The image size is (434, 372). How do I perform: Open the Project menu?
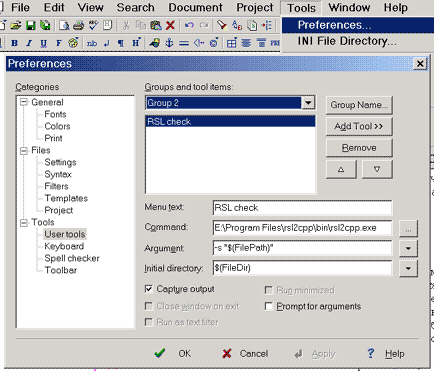coord(255,7)
